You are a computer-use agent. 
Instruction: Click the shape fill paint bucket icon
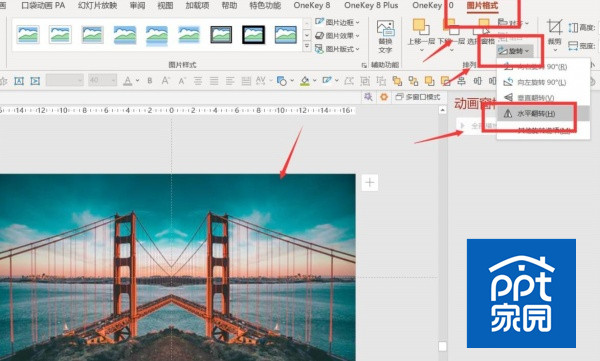click(x=305, y=81)
